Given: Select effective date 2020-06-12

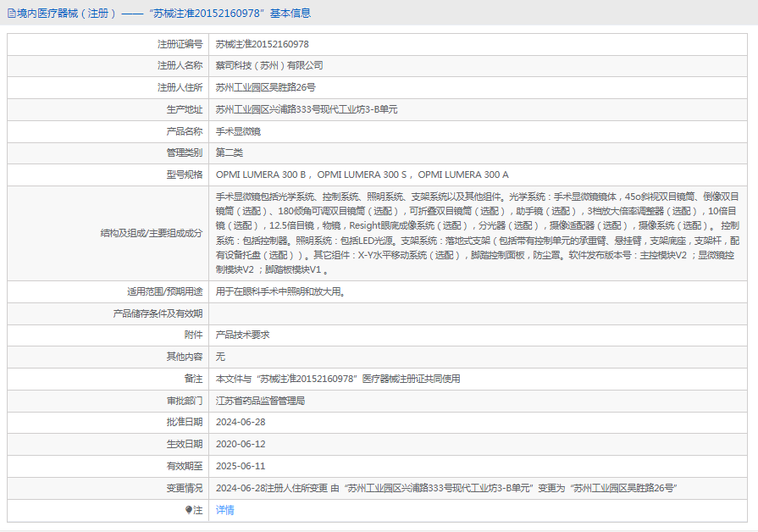Looking at the screenshot, I should tap(241, 444).
